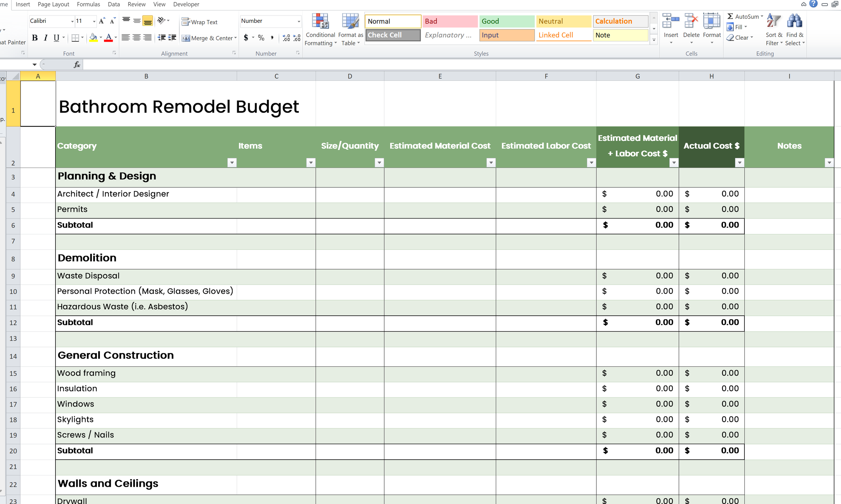Open Actual Cost $ filter dropdown
The height and width of the screenshot is (504, 841).
[739, 163]
